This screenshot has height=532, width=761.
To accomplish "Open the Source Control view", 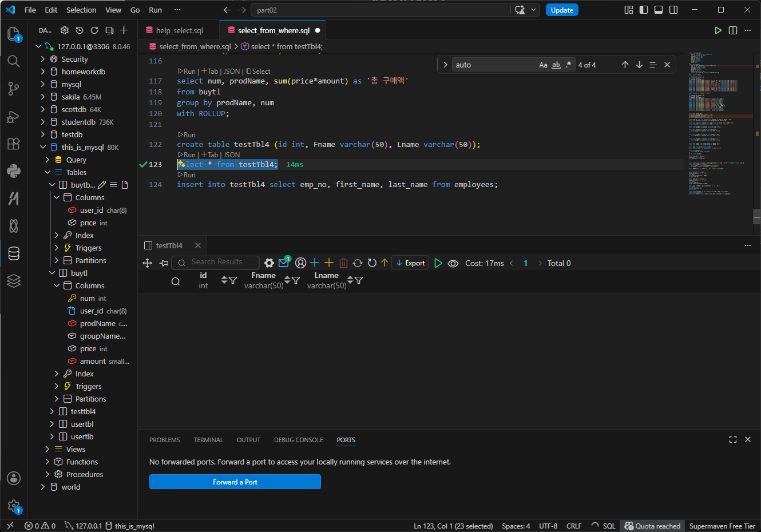I will 14,89.
